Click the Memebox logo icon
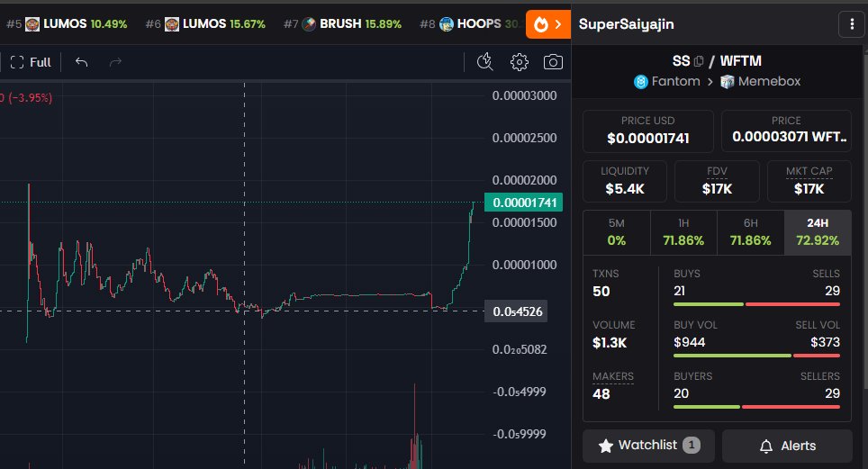 (x=727, y=82)
